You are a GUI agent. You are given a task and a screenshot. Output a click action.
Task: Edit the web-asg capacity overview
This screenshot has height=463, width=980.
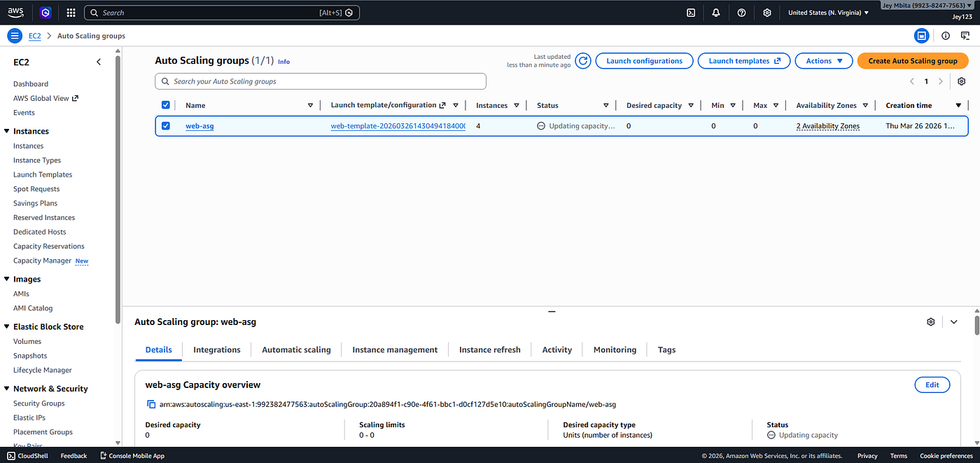(932, 385)
